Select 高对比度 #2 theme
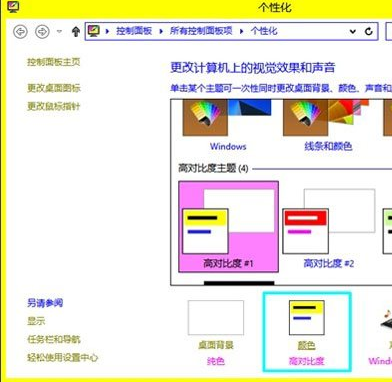This screenshot has width=392, height=382. 329,227
